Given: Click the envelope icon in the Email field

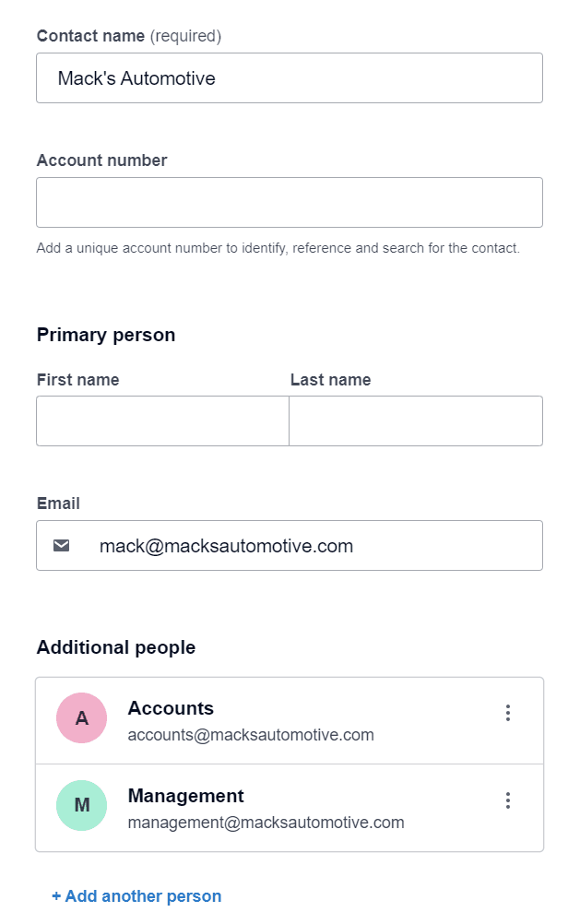Looking at the screenshot, I should [x=61, y=545].
